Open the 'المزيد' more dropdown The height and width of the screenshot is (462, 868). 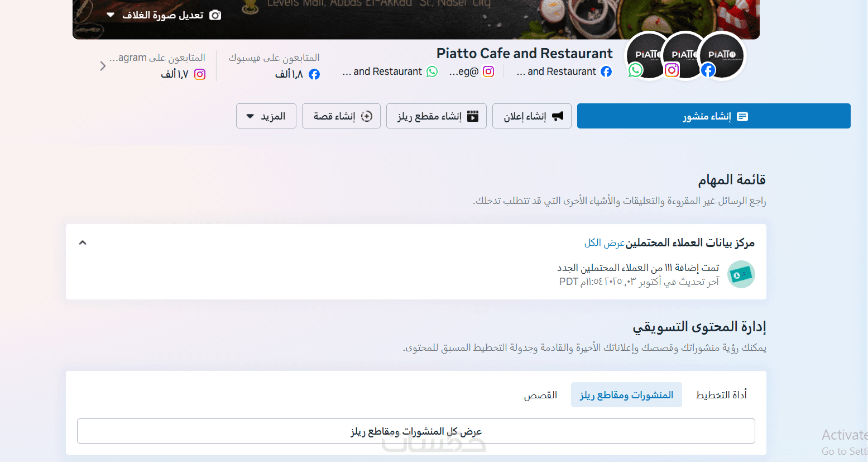click(266, 116)
